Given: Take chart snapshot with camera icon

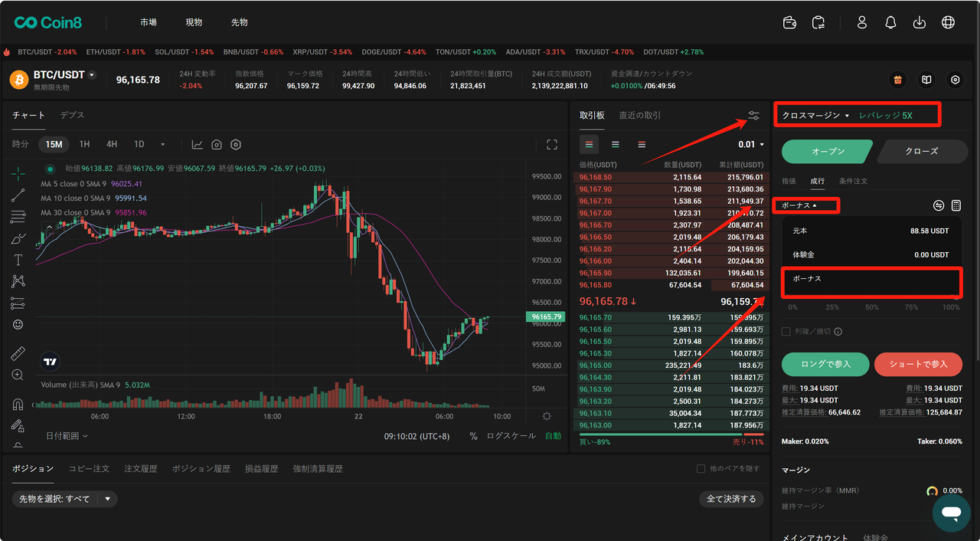Looking at the screenshot, I should (217, 144).
